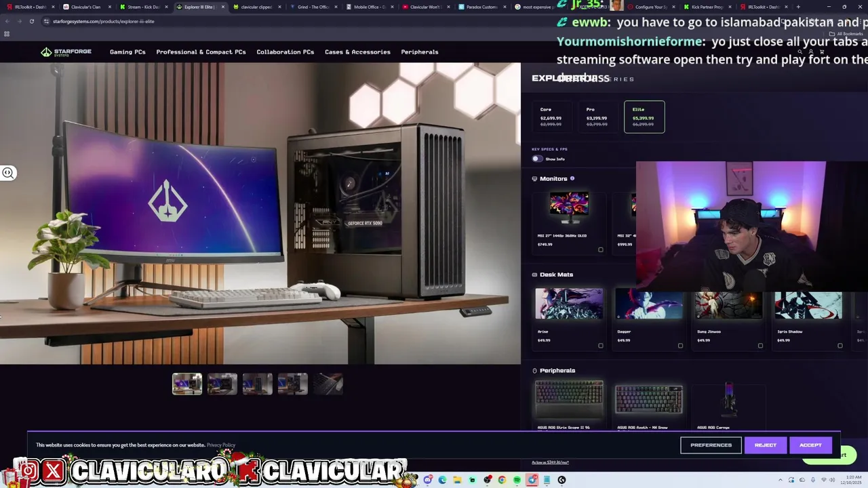Image resolution: width=868 pixels, height=488 pixels.
Task: Click the Desk Mats section heading
Action: coord(556,274)
